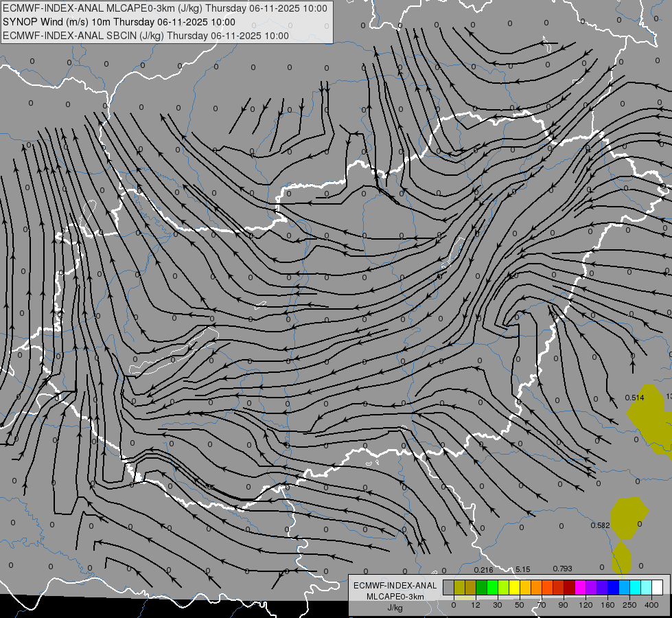Click the legend tick label 160
The image size is (672, 618).
click(x=607, y=605)
